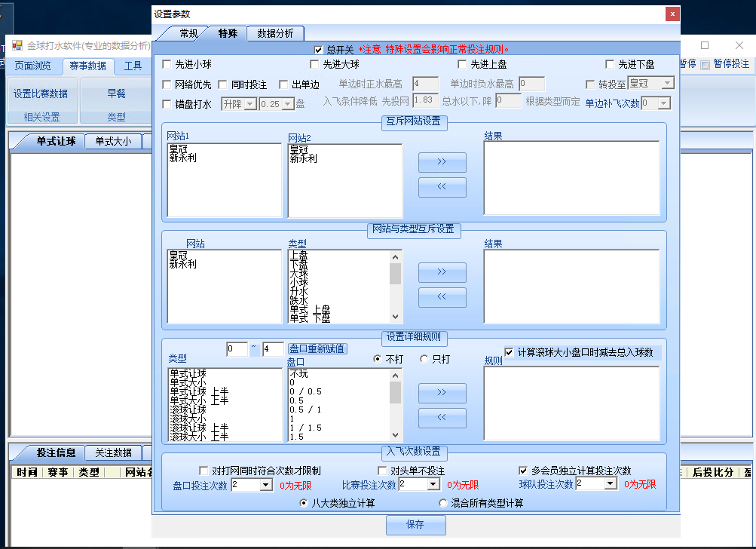This screenshot has width=756, height=549.
Task: Select 八大类独立计算 radio button
Action: point(304,503)
